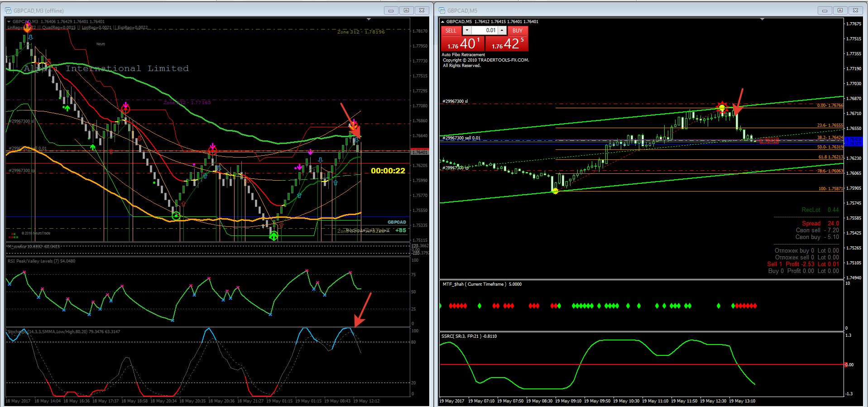Image resolution: width=868 pixels, height=407 pixels.
Task: Expand the one-click trading triangle on GBPCAD,M3
Action: pos(9,21)
